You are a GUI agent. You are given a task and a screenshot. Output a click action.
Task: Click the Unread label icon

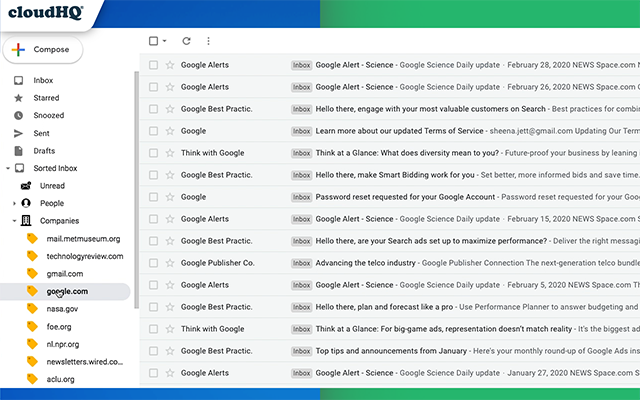click(26, 186)
